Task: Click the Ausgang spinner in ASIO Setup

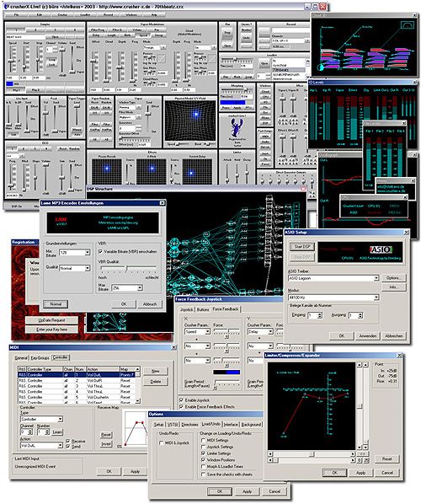Action: point(355,315)
